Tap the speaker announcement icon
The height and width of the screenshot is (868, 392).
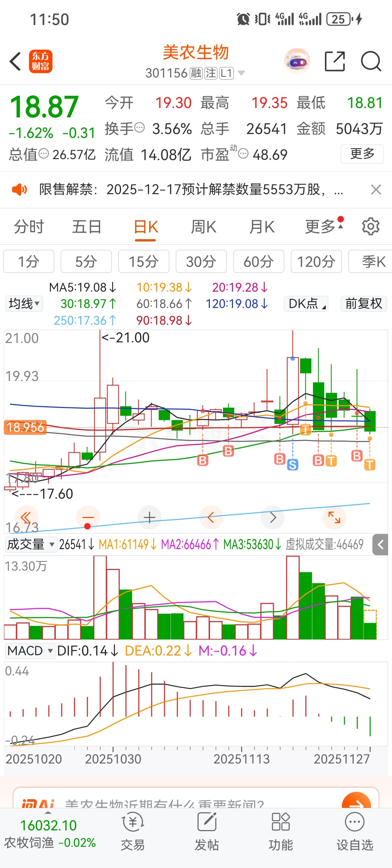pyautogui.click(x=20, y=190)
